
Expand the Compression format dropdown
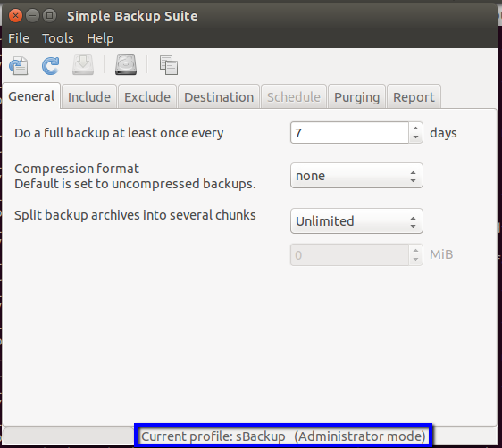pos(356,176)
